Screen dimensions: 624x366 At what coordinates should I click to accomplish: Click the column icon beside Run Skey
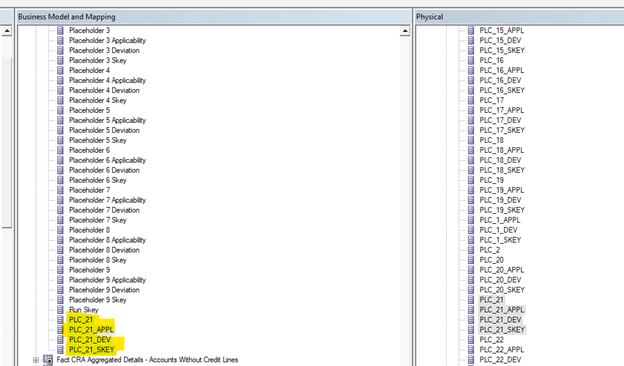tap(60, 310)
